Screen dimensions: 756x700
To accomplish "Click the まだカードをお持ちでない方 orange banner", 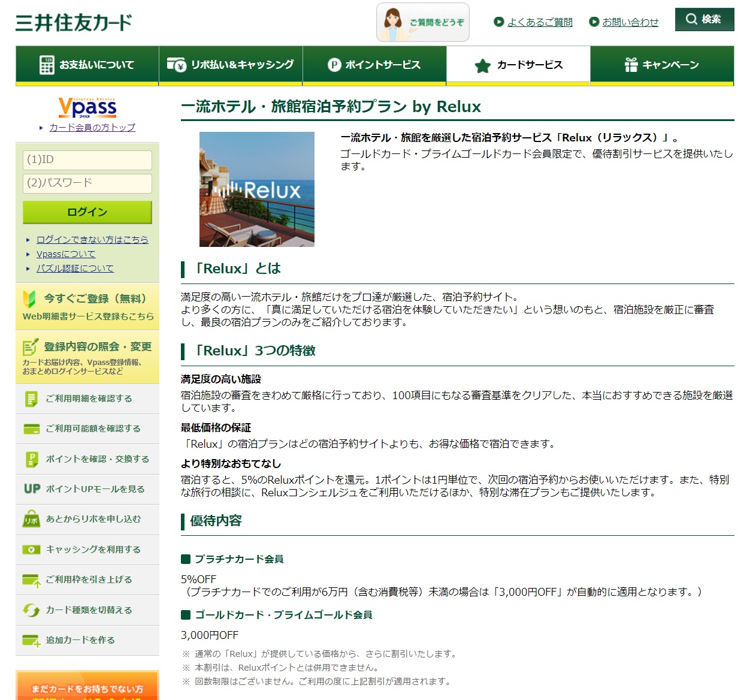I will [x=87, y=685].
